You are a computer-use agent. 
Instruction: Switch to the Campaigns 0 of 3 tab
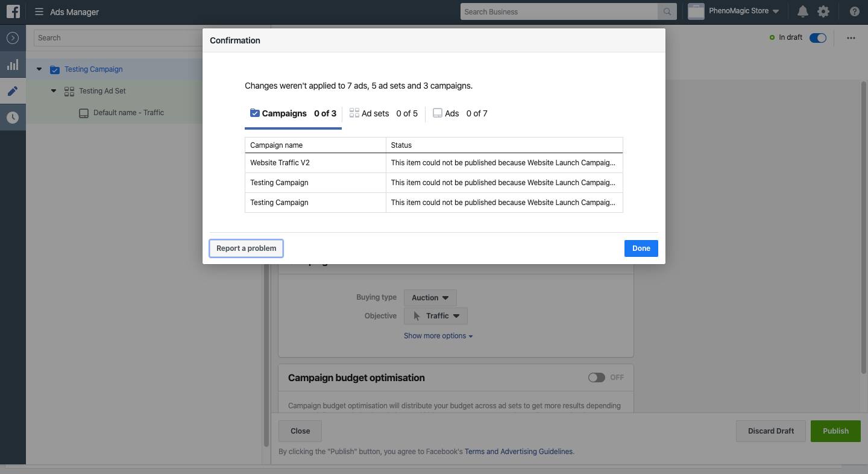point(293,113)
